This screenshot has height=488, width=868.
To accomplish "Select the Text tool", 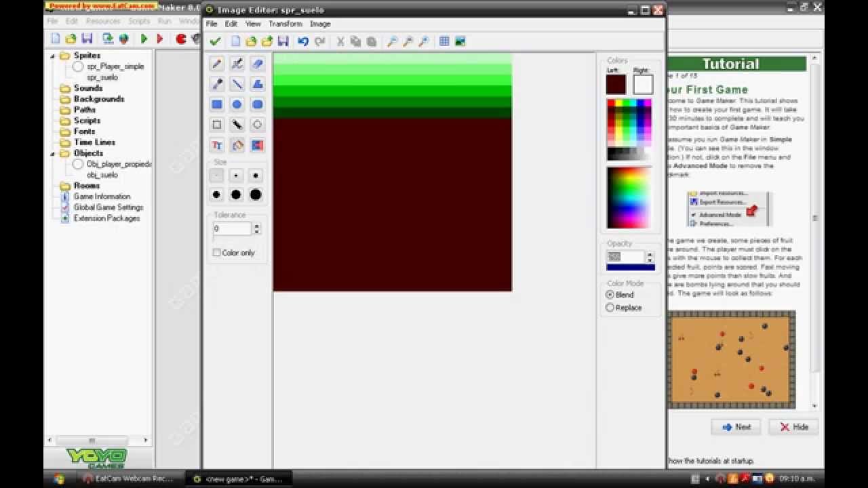I will tap(217, 145).
